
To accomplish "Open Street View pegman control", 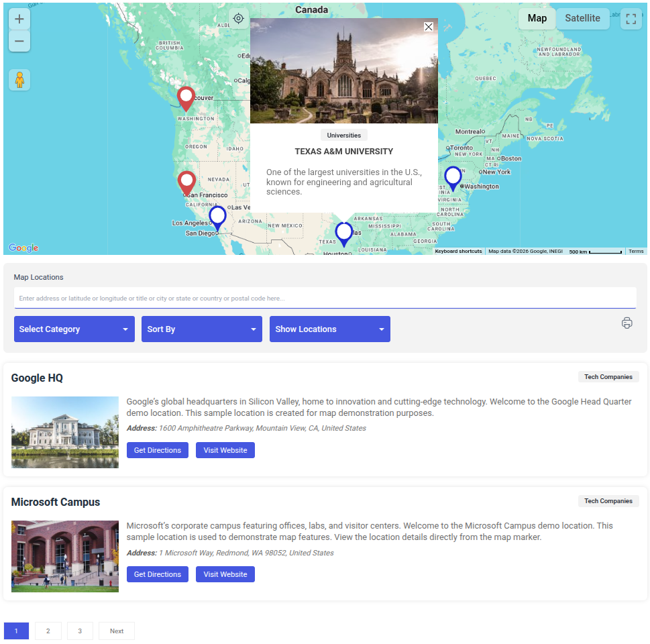I will (x=19, y=80).
